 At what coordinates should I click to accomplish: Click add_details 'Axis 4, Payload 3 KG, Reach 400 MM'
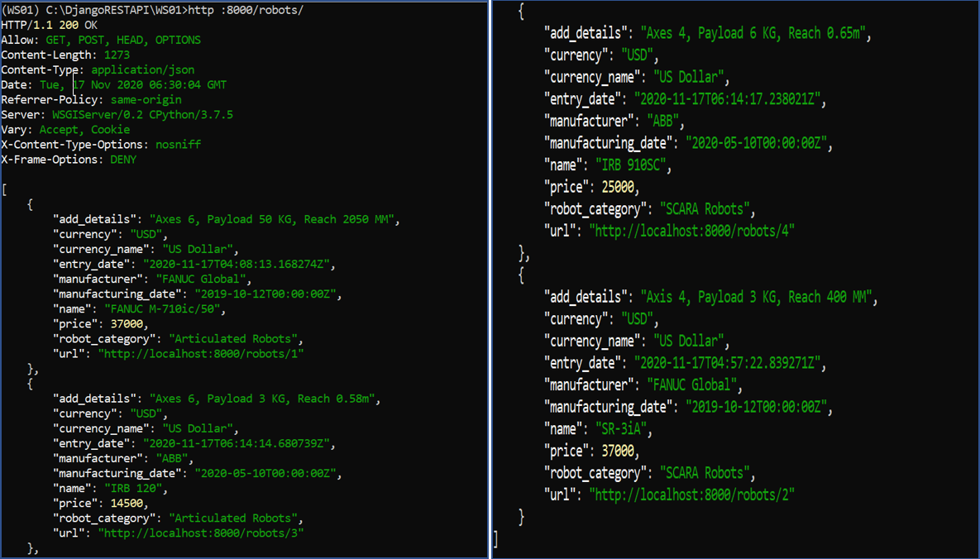756,297
